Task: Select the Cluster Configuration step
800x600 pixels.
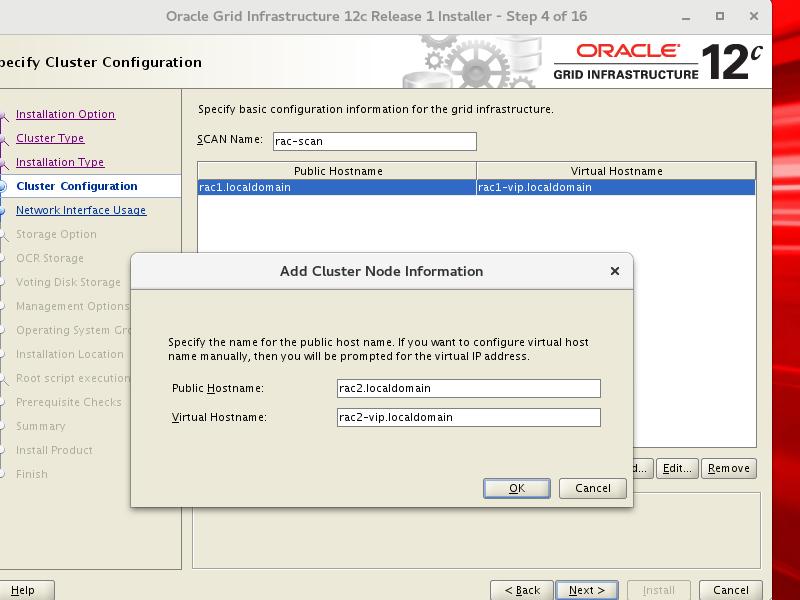Action: [77, 186]
